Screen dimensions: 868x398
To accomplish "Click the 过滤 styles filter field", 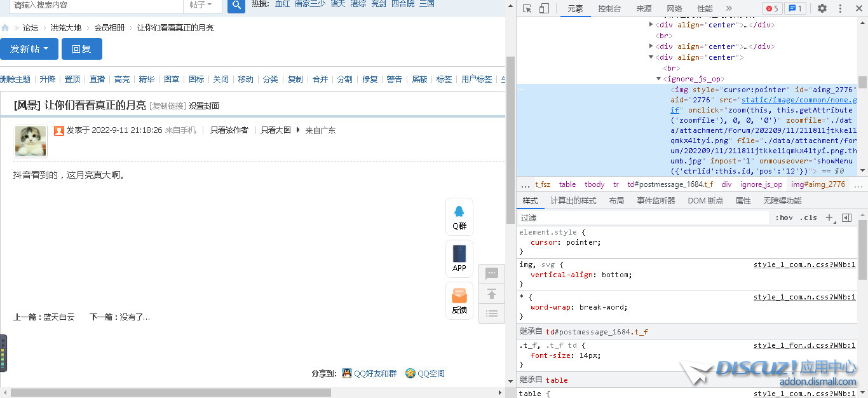I will (642, 217).
